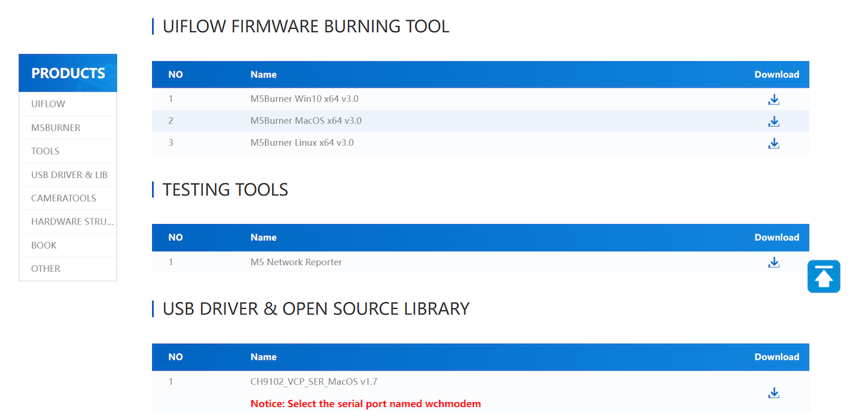
Task: Click M5 Network Reporter name text
Action: point(296,262)
